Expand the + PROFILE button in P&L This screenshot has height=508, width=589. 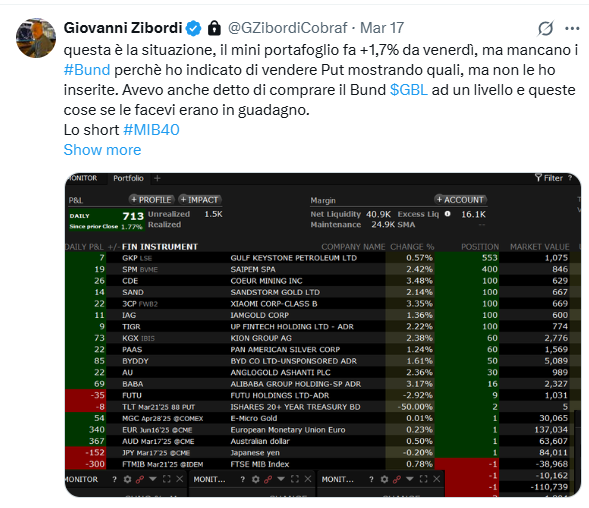[x=151, y=200]
